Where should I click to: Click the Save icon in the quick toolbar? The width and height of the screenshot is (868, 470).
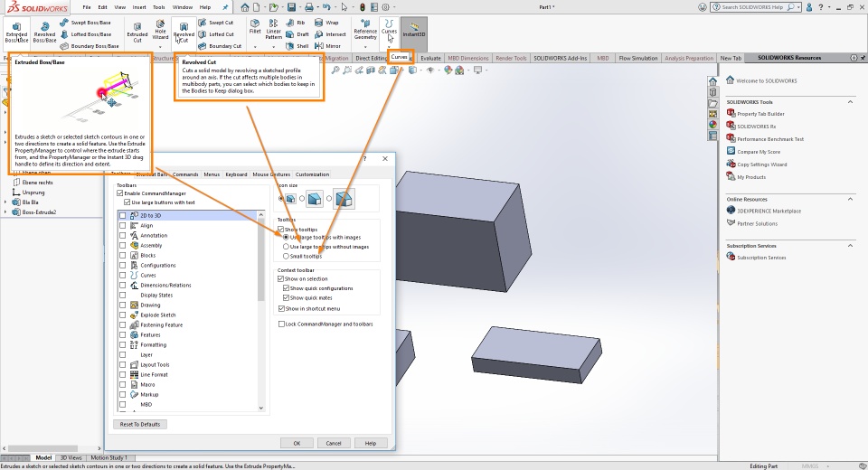[291, 7]
